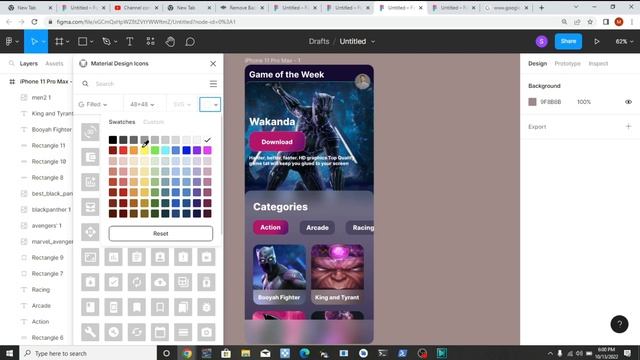This screenshot has width=640, height=360.
Task: Select the Comment tool
Action: (x=190, y=42)
